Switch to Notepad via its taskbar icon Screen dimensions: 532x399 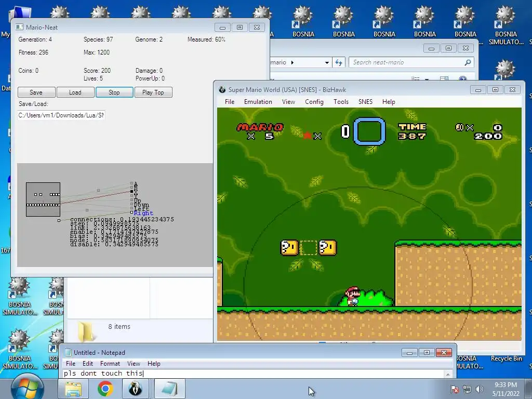tap(170, 389)
